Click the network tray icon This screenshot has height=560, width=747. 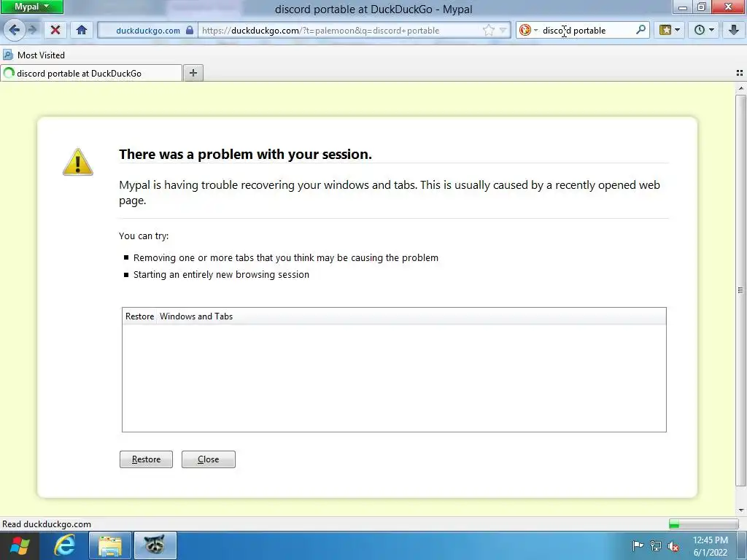(656, 545)
